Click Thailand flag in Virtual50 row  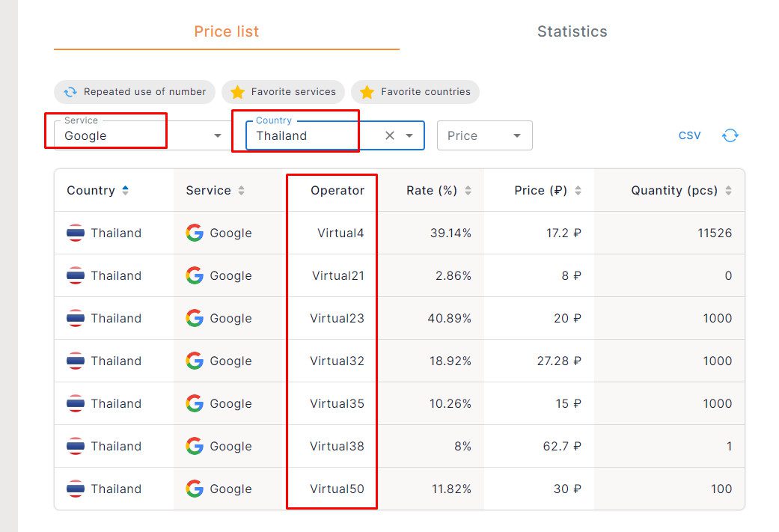(76, 489)
